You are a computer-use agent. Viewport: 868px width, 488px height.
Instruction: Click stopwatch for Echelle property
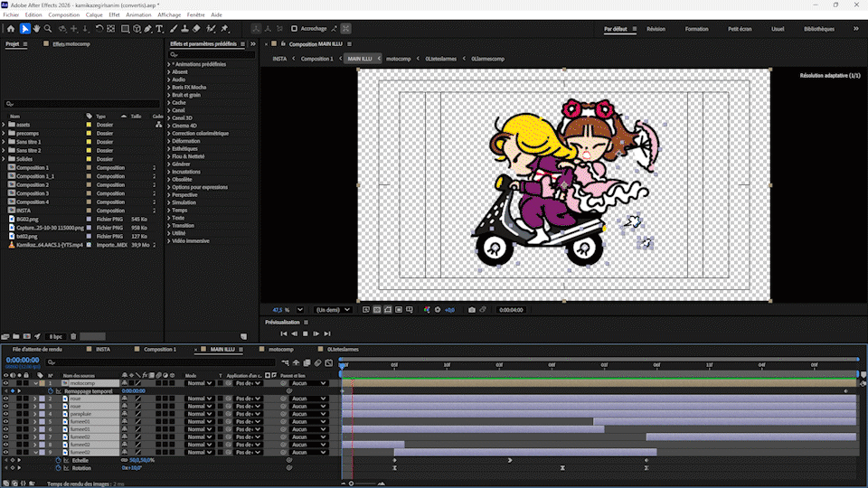pos(58,460)
